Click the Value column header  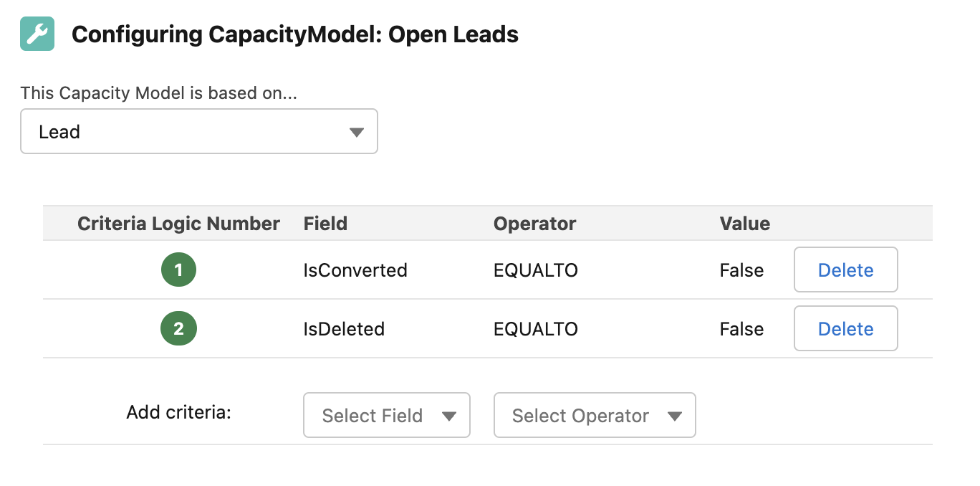745,224
